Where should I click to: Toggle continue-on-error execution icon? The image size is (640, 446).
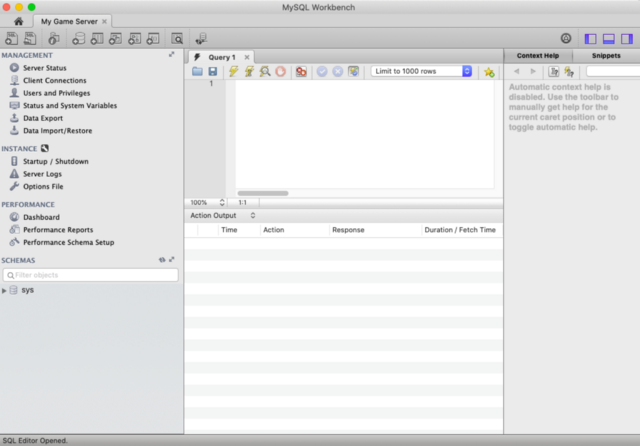tap(301, 71)
